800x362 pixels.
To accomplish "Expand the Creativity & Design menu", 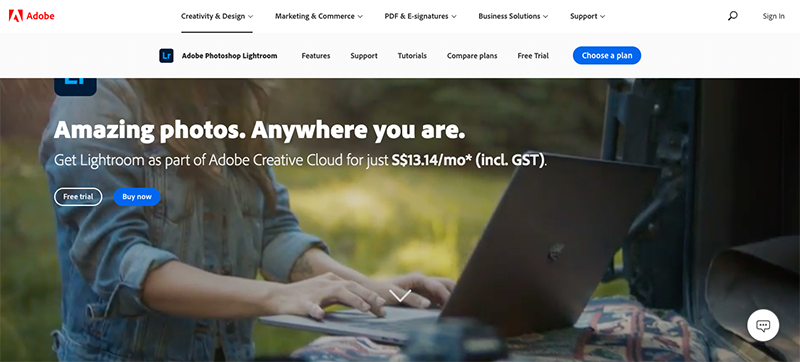I will [217, 16].
